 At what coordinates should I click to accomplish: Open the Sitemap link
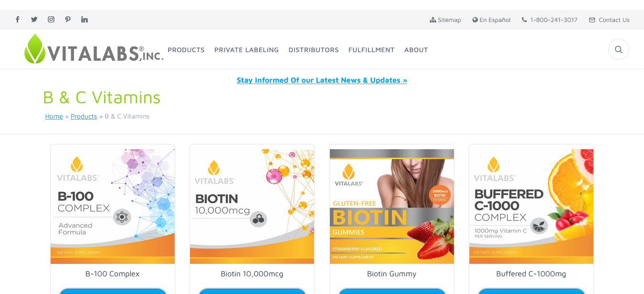pos(445,20)
